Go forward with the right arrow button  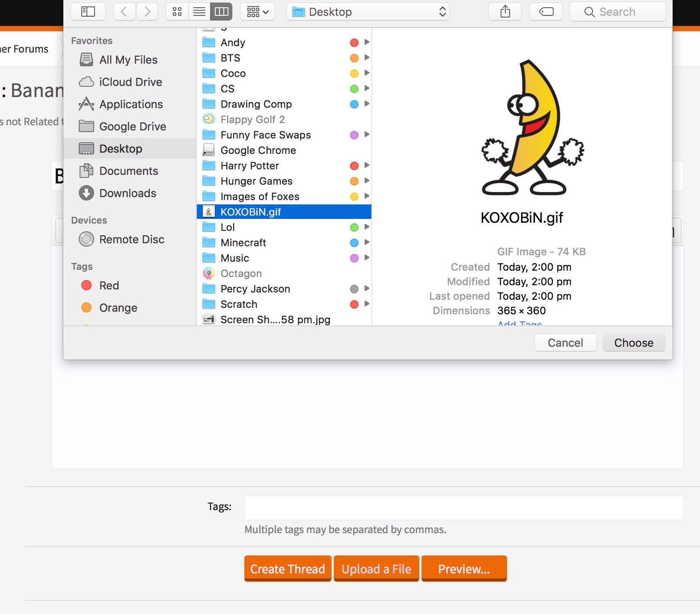(147, 12)
